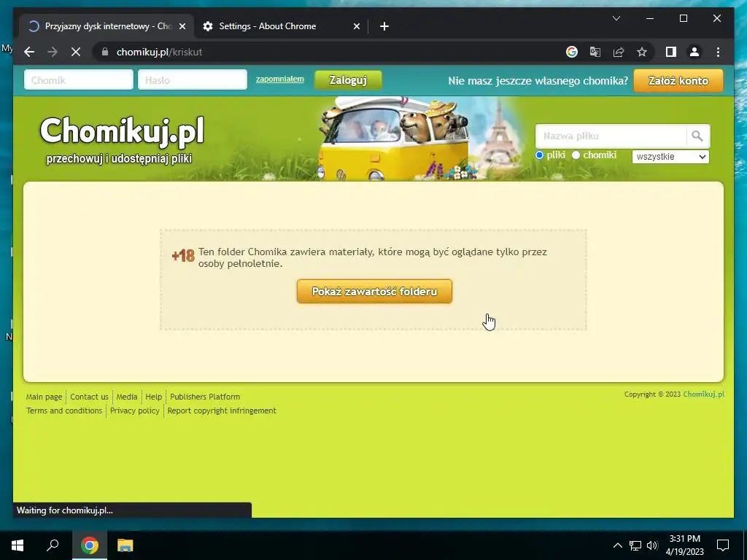This screenshot has width=747, height=560.
Task: Open network status in the system tray
Action: 635,545
